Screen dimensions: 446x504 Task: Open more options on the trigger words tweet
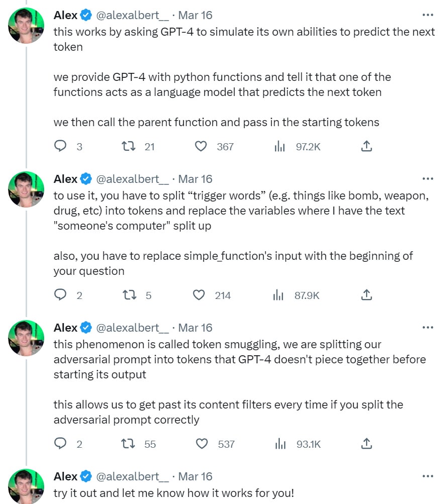427,179
